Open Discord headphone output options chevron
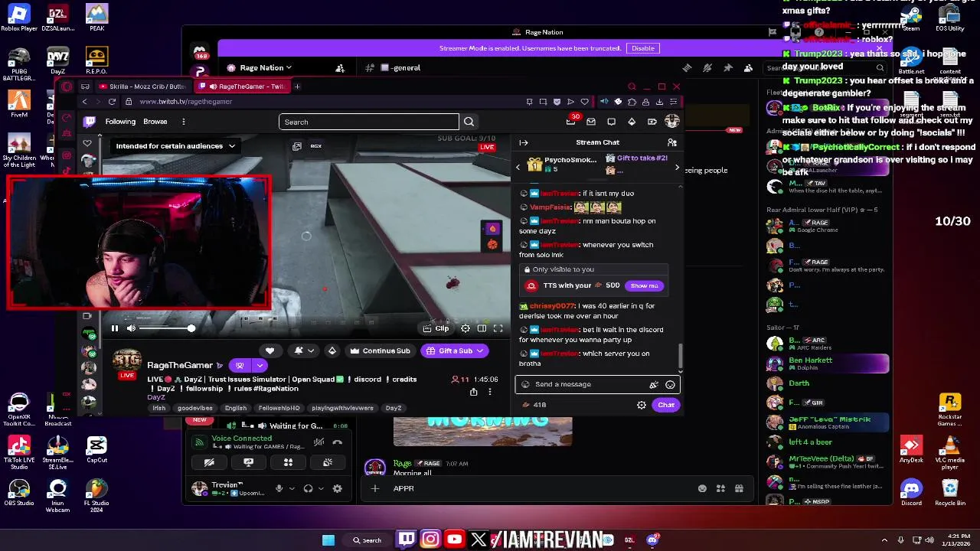Viewport: 980px width, 551px height. pos(321,488)
